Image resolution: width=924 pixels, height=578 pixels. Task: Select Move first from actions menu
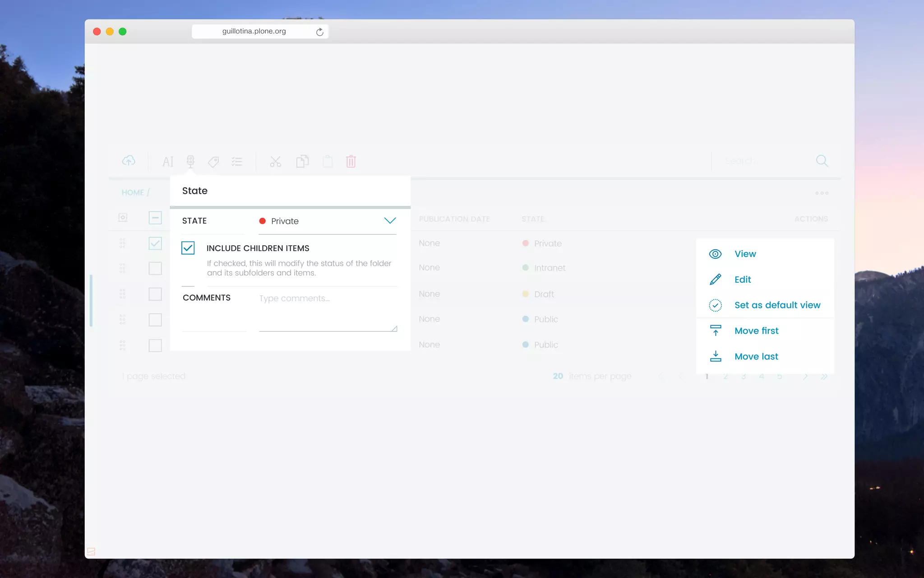(x=756, y=331)
